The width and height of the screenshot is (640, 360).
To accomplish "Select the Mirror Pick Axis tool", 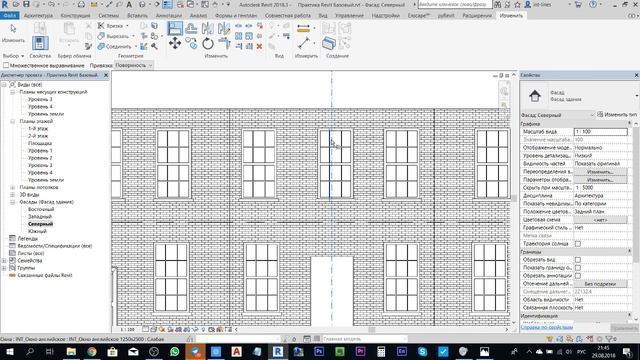I will coord(208,28).
